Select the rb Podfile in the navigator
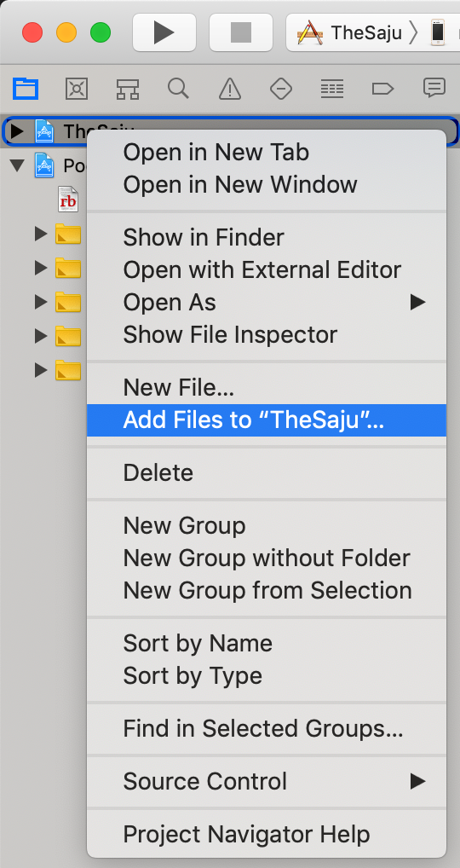Viewport: 460px width, 868px height. pyautogui.click(x=68, y=200)
